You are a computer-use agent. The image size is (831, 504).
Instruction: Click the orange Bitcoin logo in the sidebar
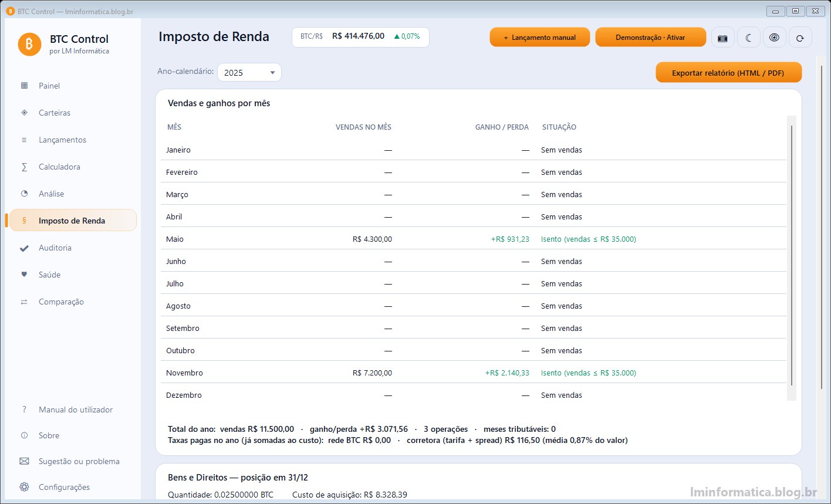(29, 44)
